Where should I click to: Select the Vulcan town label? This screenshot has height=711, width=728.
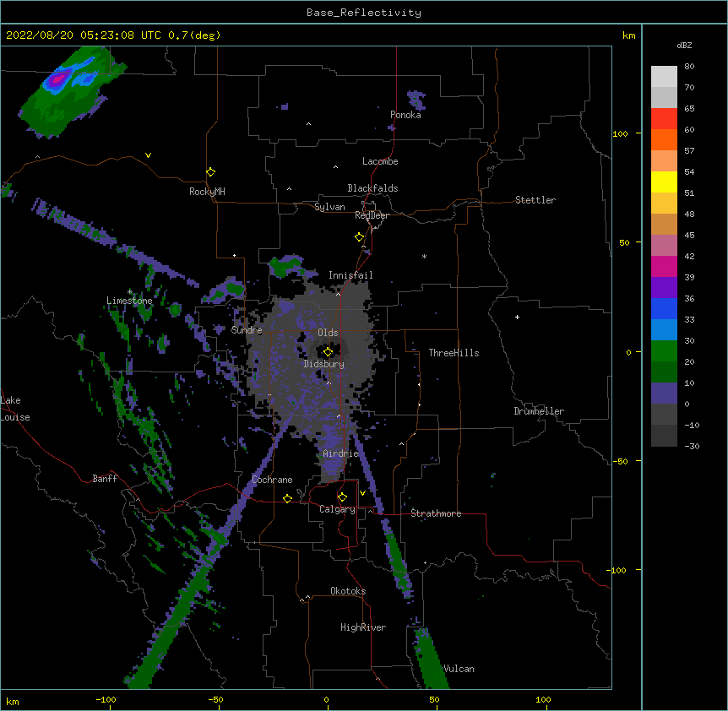(x=459, y=669)
